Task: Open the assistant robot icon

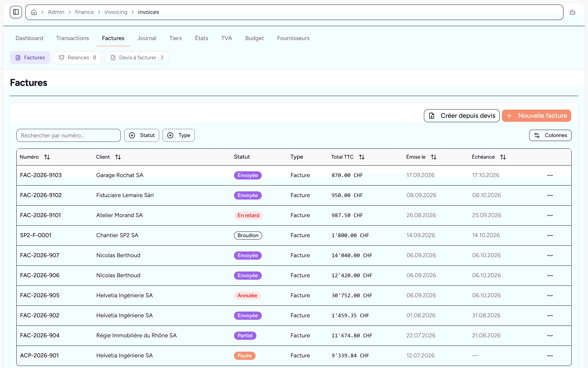Action: (x=572, y=12)
